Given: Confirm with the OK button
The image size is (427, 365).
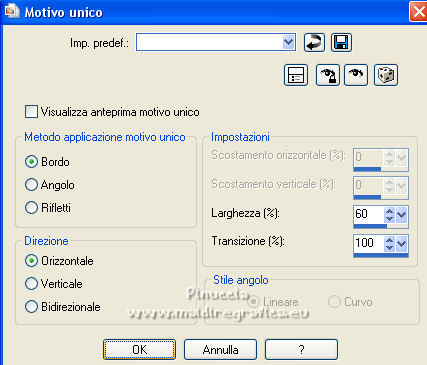Looking at the screenshot, I should pos(139,349).
